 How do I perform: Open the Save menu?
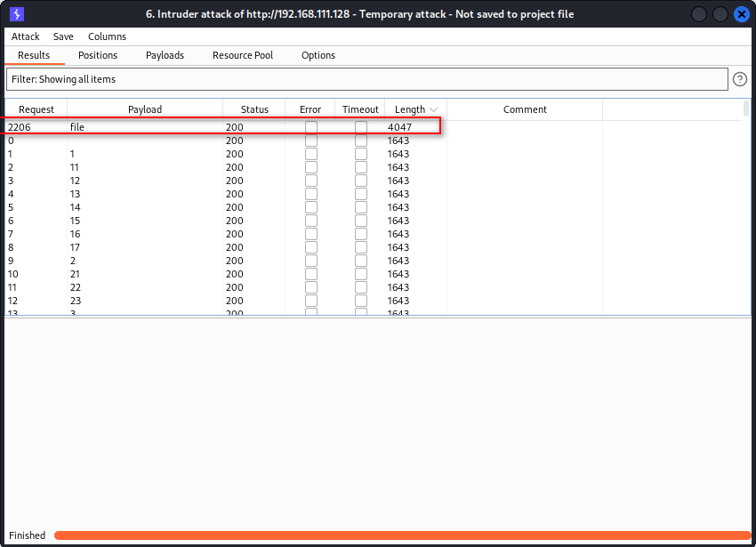pyautogui.click(x=63, y=36)
